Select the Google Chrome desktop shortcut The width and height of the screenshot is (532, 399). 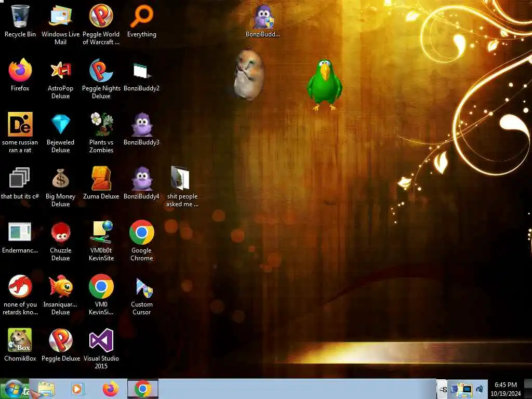[x=141, y=241]
